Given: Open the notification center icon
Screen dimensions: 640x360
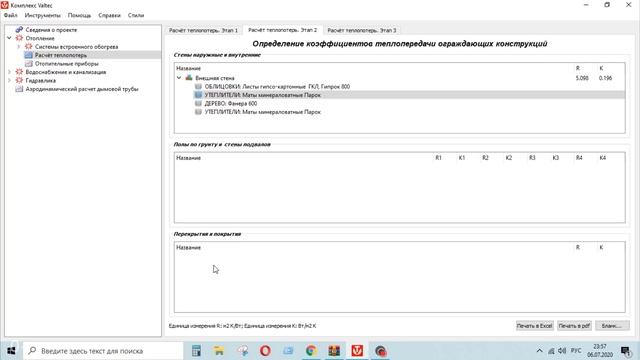Looking at the screenshot, I should point(625,351).
